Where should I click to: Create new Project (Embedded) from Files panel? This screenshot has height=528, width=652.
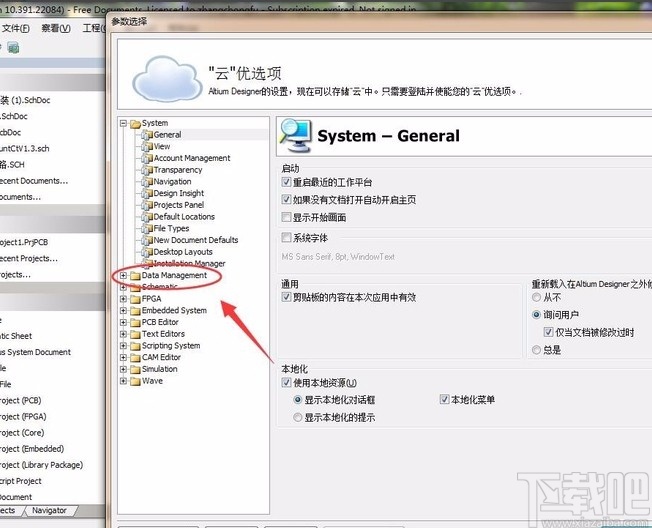(32, 449)
